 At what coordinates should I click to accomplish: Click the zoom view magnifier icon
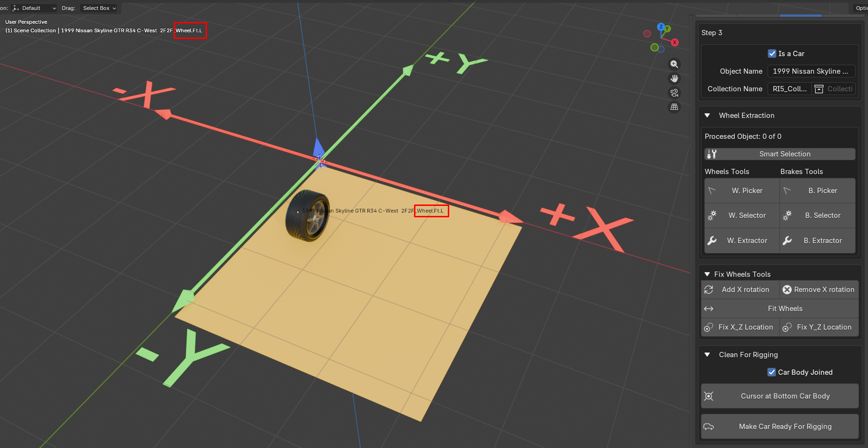click(674, 64)
